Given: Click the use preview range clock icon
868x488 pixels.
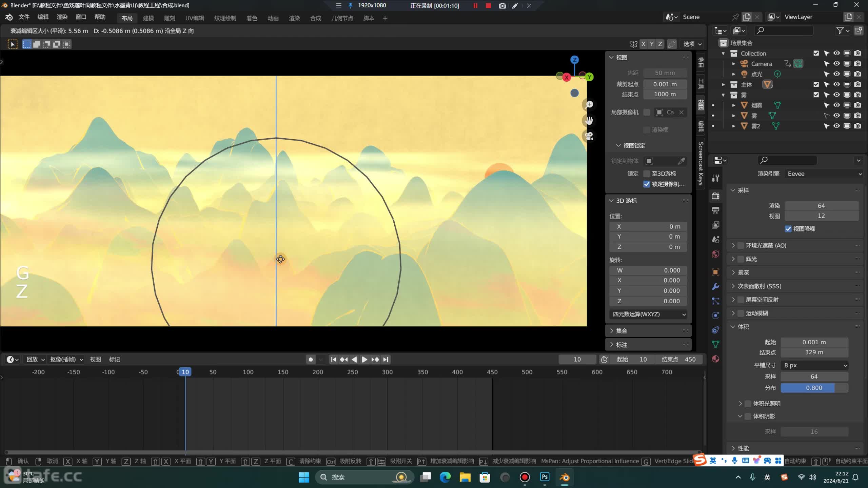Looking at the screenshot, I should (x=604, y=359).
